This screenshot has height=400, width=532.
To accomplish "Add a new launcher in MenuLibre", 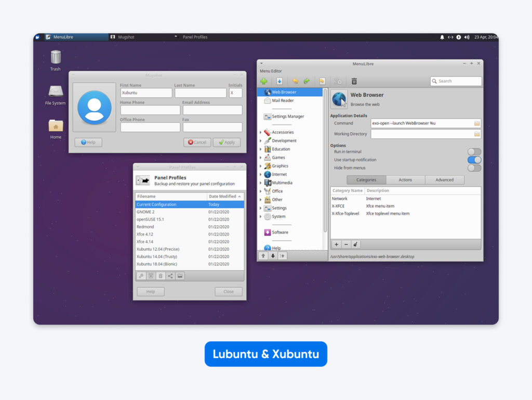I will tap(264, 81).
